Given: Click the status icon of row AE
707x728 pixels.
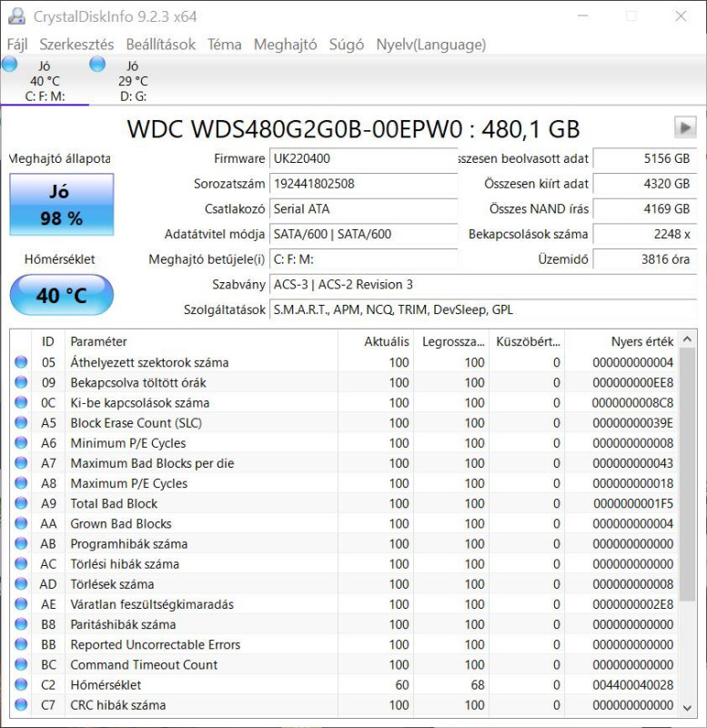Looking at the screenshot, I should [21, 604].
